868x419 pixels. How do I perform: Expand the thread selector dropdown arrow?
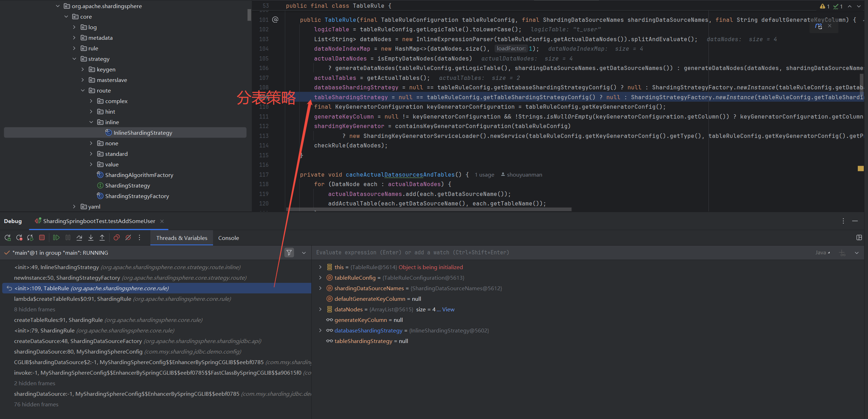(304, 253)
